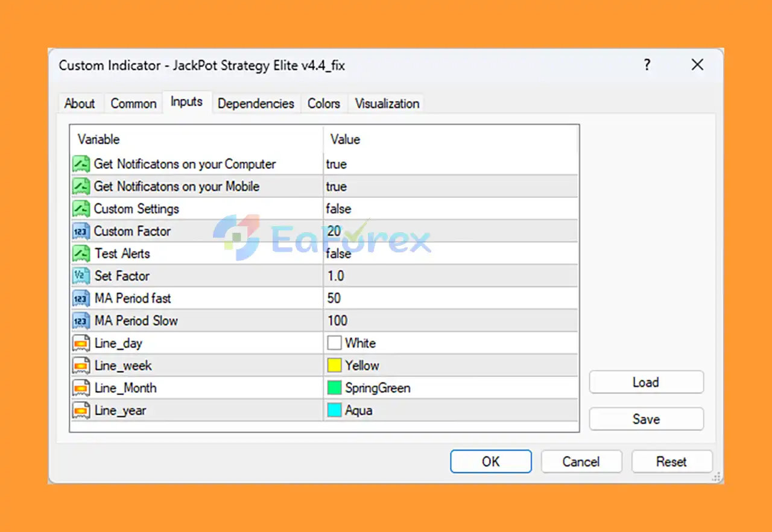Load a preset with the Load button
The width and height of the screenshot is (772, 532).
646,382
